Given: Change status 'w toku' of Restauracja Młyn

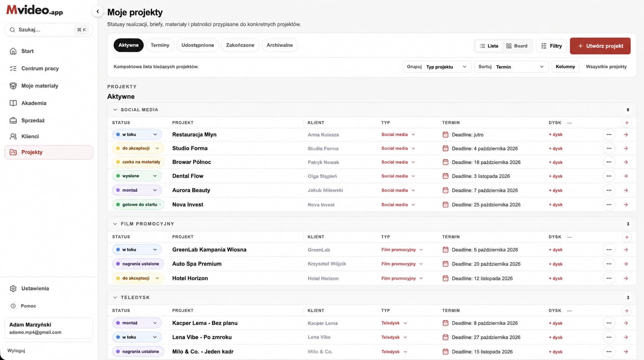Looking at the screenshot, I should click(x=137, y=134).
